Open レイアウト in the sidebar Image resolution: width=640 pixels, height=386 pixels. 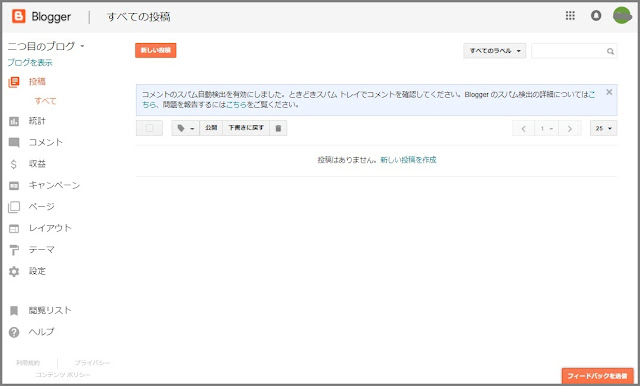click(x=50, y=228)
